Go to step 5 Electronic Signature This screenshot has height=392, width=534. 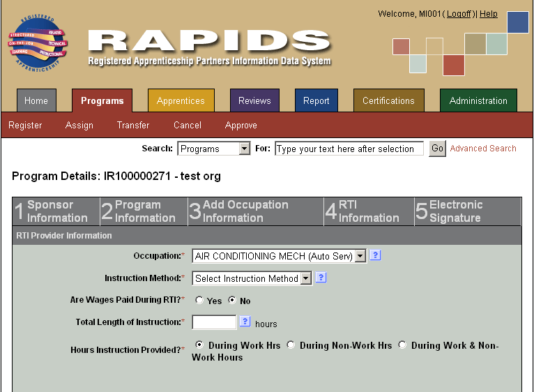pyautogui.click(x=468, y=211)
